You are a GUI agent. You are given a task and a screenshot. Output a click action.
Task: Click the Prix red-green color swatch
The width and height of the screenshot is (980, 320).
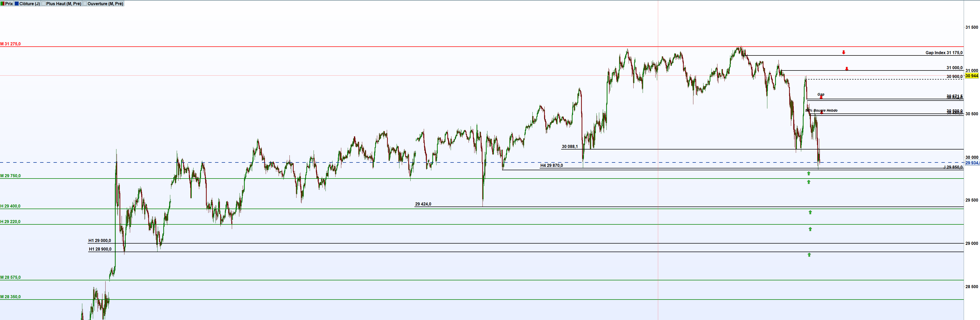point(2,3)
